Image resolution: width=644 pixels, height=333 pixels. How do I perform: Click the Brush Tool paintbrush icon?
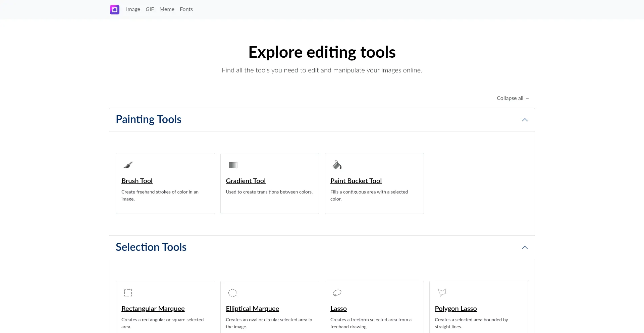point(128,165)
